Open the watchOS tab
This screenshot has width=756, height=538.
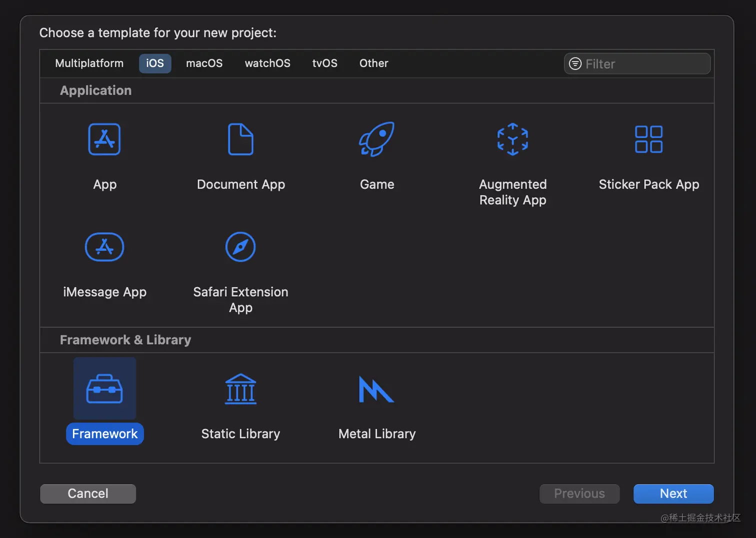pos(267,63)
